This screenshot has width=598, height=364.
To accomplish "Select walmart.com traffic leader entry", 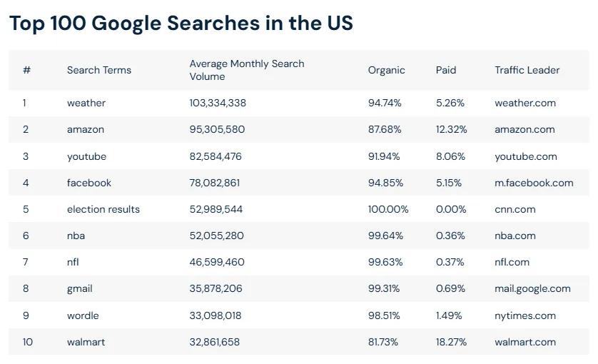I will (x=524, y=342).
